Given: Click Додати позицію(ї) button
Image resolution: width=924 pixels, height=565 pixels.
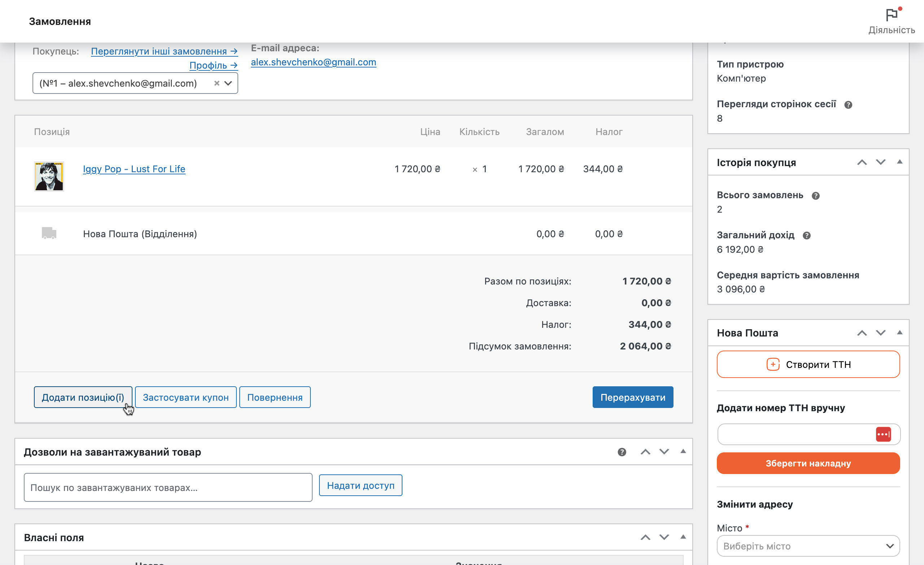Looking at the screenshot, I should [x=83, y=397].
